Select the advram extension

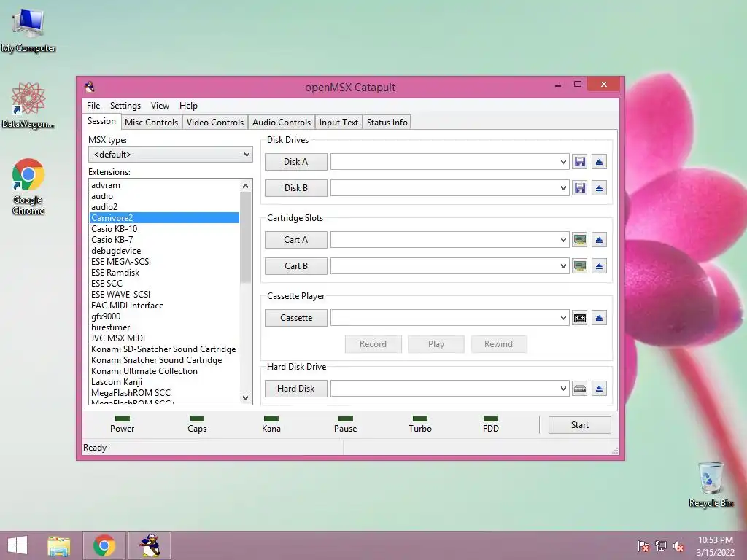click(x=164, y=185)
